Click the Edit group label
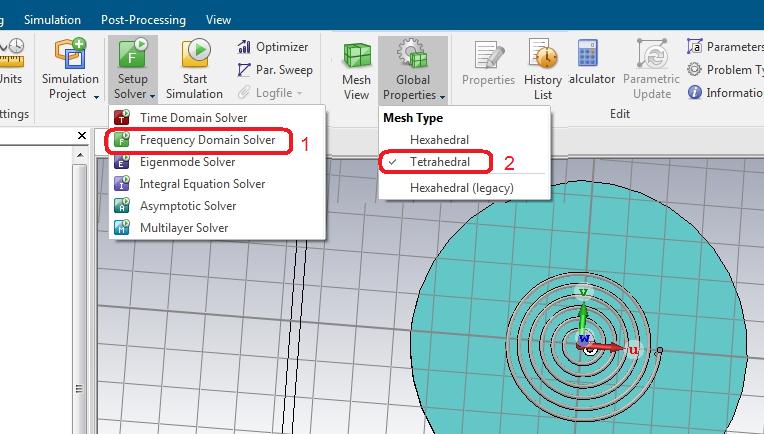The image size is (764, 434). (x=620, y=113)
